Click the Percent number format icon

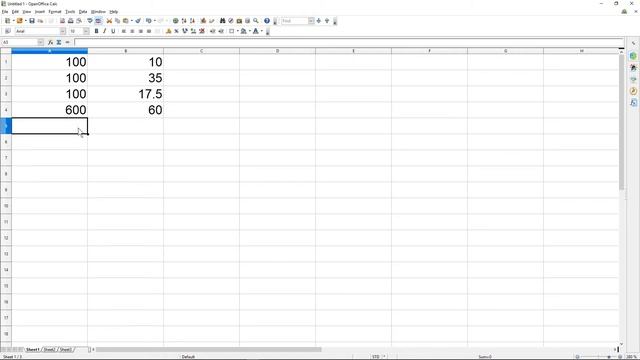click(x=176, y=31)
